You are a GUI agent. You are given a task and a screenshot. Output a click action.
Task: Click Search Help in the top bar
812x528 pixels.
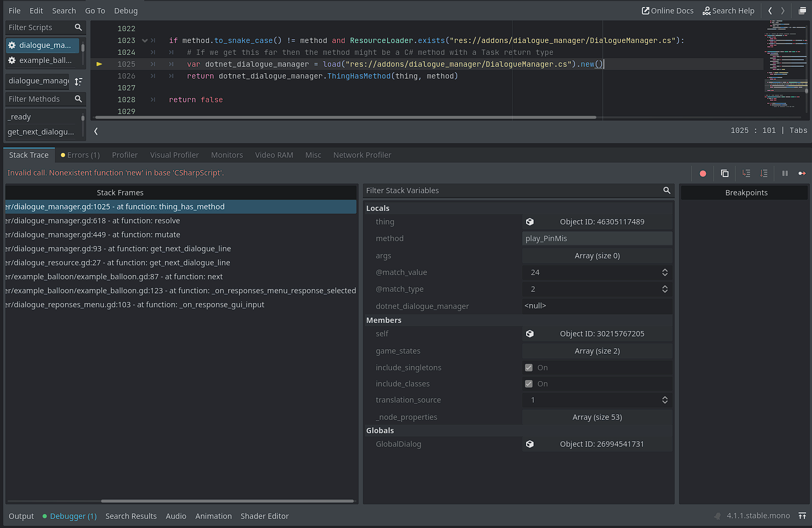[x=729, y=10]
